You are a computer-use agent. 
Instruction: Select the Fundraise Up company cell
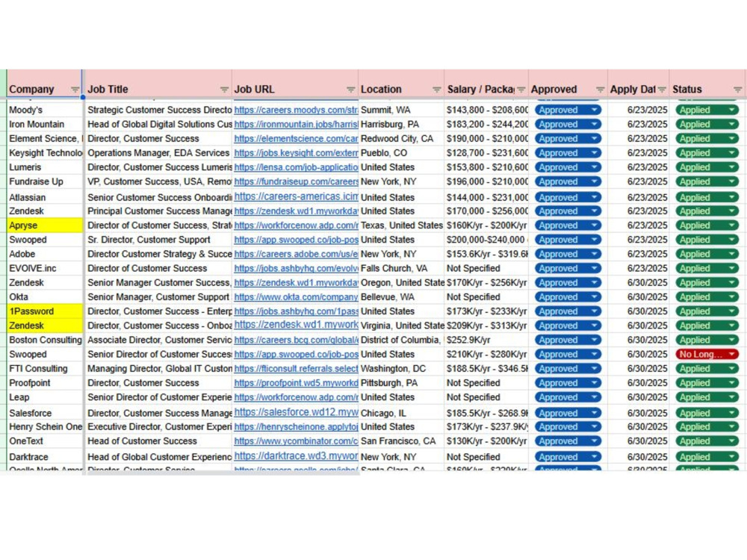tap(46, 181)
